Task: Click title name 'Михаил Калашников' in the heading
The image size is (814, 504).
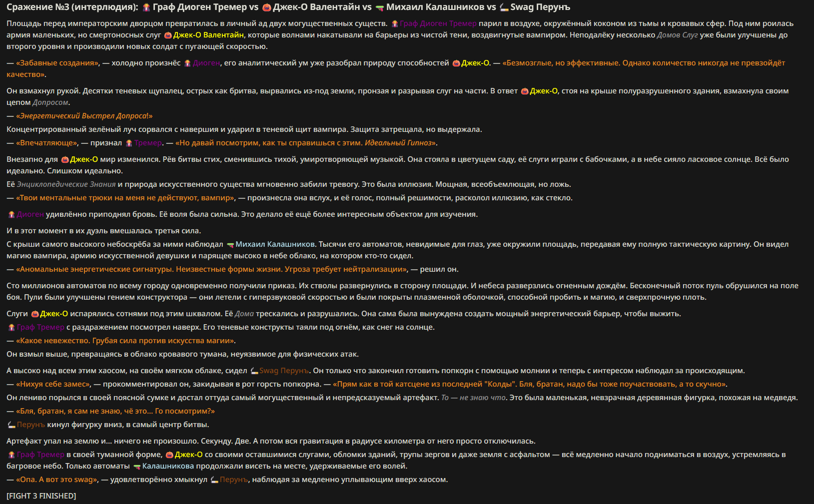Action: tap(435, 7)
